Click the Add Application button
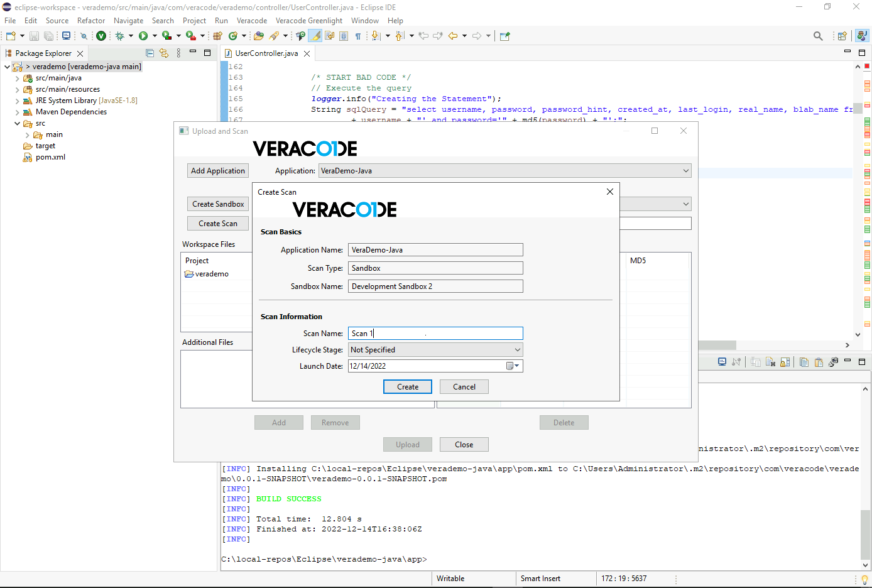872x588 pixels. tap(218, 171)
